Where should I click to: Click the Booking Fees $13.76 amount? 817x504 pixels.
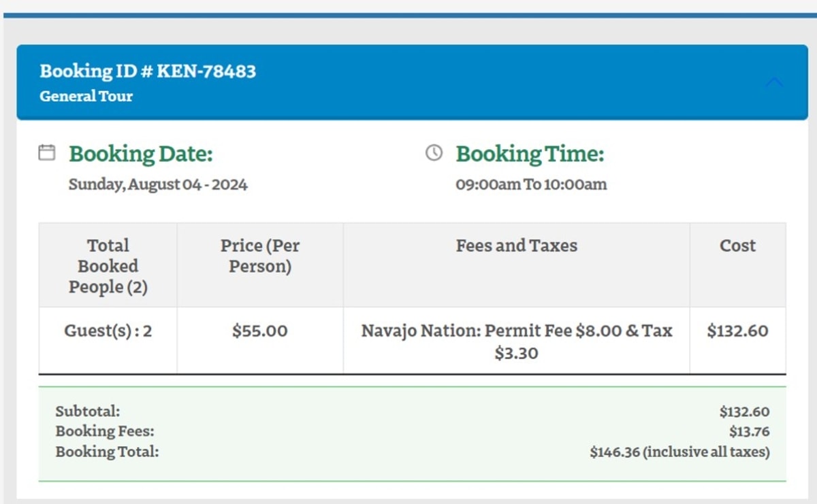tap(750, 431)
